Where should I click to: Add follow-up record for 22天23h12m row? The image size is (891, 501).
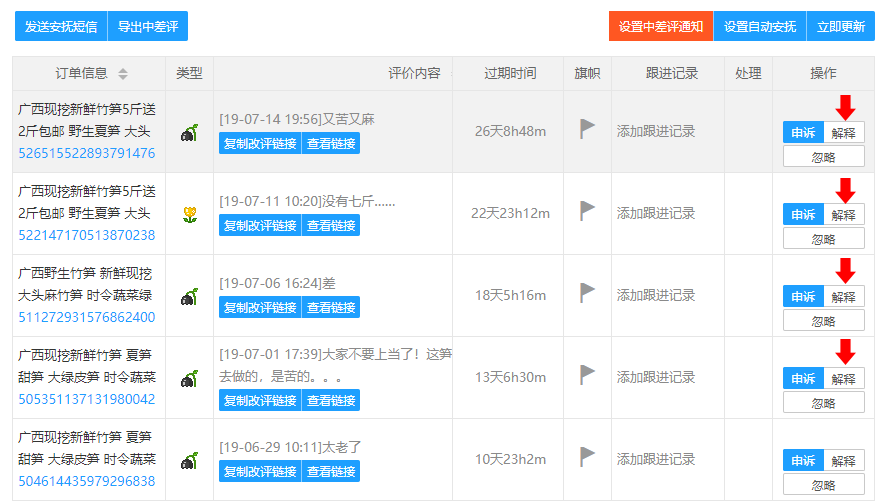(656, 213)
